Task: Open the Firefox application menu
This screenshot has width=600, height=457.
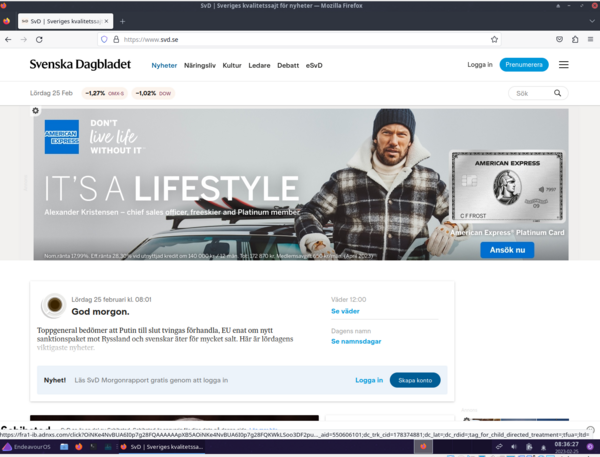Action: pos(590,39)
